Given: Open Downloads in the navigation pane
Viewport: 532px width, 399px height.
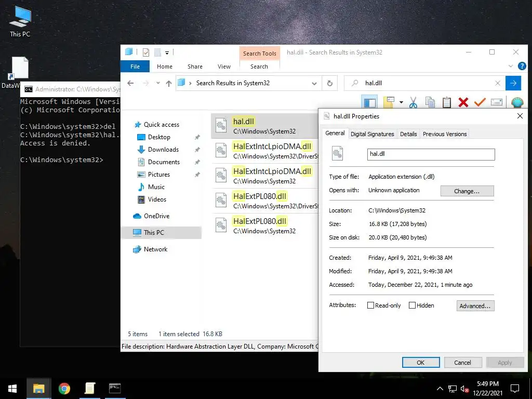Looking at the screenshot, I should click(x=163, y=150).
